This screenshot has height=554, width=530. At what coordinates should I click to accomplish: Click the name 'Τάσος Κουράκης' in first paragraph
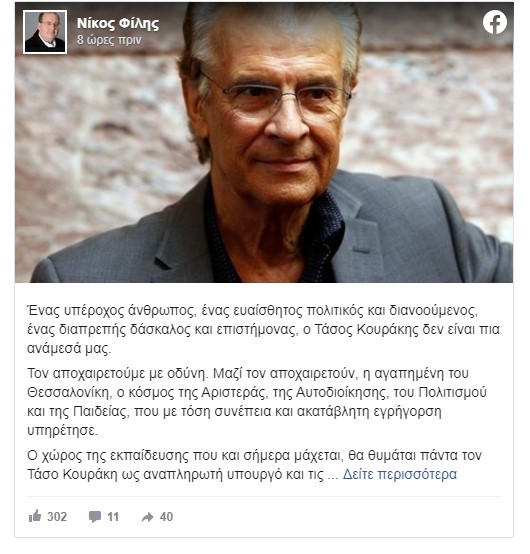[x=366, y=329]
